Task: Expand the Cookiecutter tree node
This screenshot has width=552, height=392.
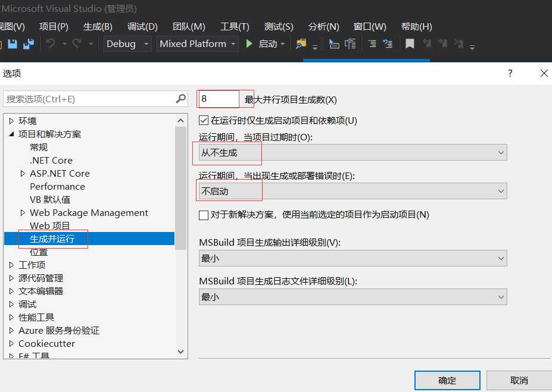Action: (x=11, y=343)
